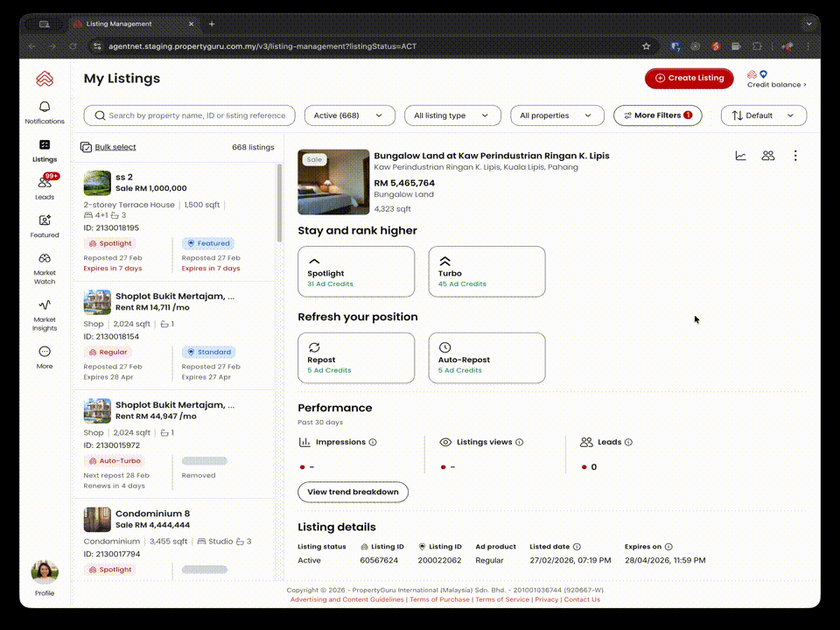840x630 pixels.
Task: Open the Leads sidebar icon
Action: 45,185
